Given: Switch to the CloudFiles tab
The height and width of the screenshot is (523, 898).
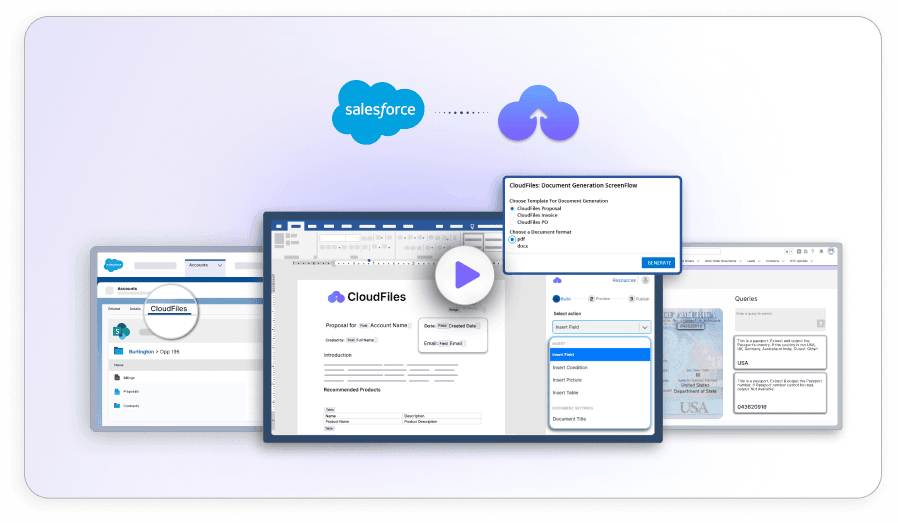Looking at the screenshot, I should point(168,309).
